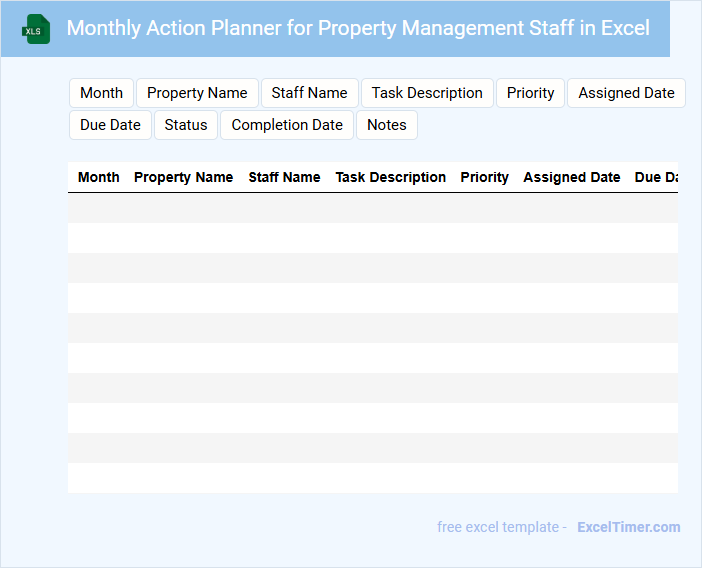The image size is (702, 568).
Task: Click the Monthly Action Planner title text
Action: [x=358, y=28]
